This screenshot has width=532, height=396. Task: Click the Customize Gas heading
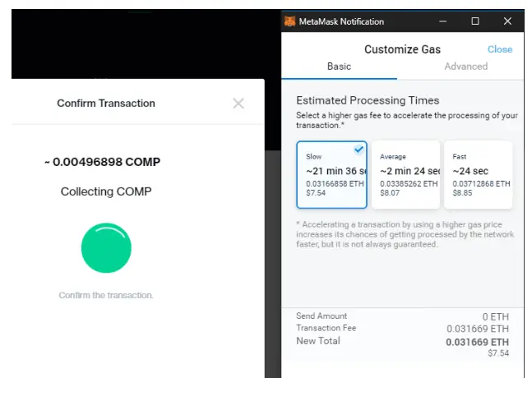(x=402, y=49)
